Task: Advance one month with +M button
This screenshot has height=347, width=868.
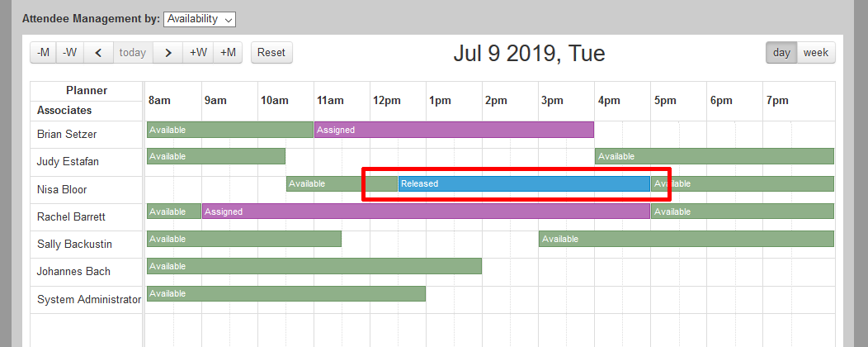Action: 228,52
